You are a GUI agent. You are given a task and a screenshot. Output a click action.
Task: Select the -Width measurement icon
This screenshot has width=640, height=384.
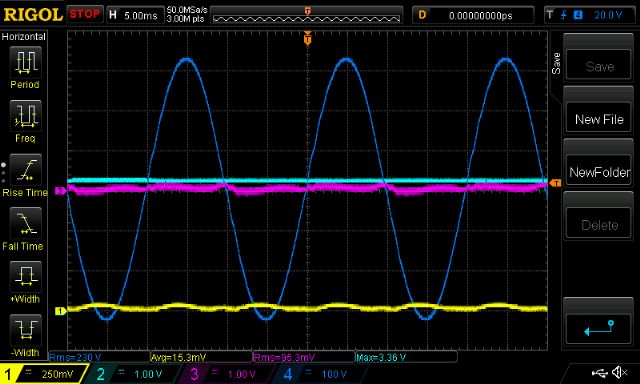point(25,330)
